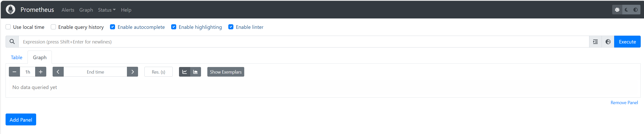Image resolution: width=644 pixels, height=134 pixels.
Task: Check Enable query history
Action: pyautogui.click(x=53, y=27)
